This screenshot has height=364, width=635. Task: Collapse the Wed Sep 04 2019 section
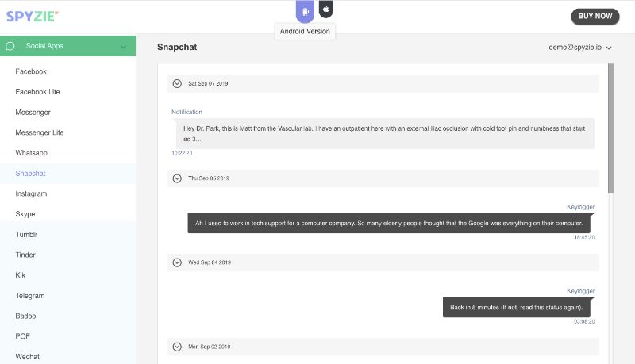pos(177,262)
